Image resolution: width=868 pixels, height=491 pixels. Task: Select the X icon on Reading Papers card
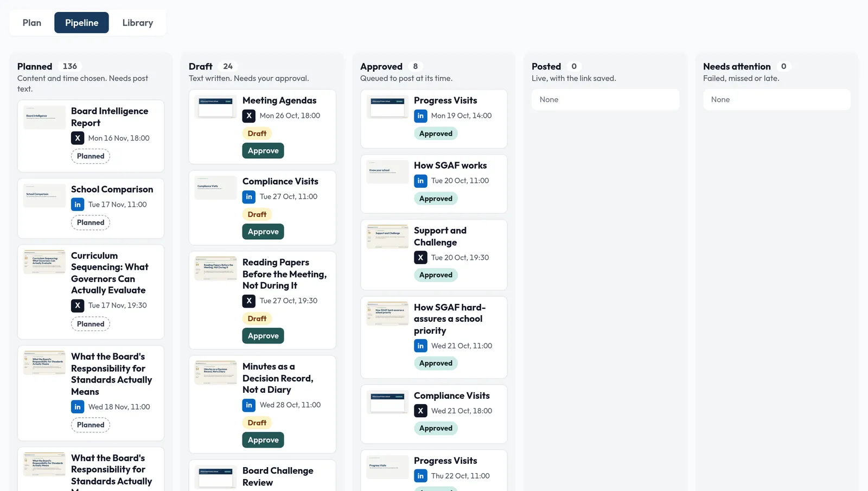coord(249,301)
